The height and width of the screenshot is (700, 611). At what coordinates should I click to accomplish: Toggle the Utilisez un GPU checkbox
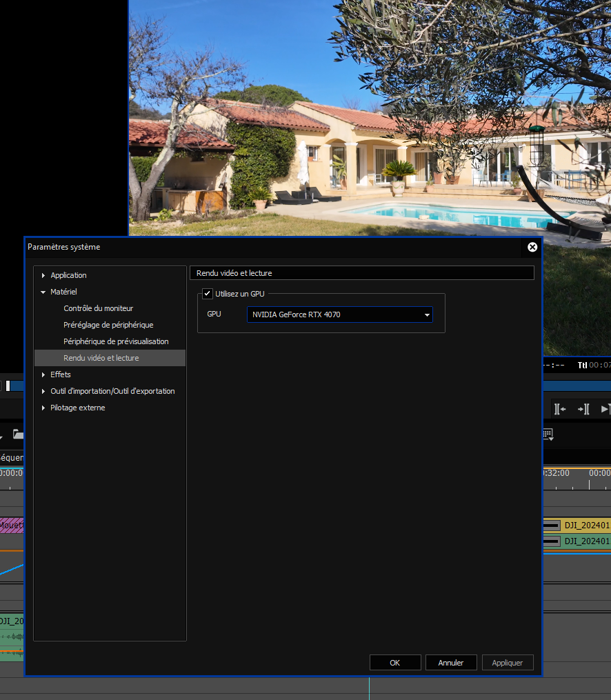tap(208, 294)
